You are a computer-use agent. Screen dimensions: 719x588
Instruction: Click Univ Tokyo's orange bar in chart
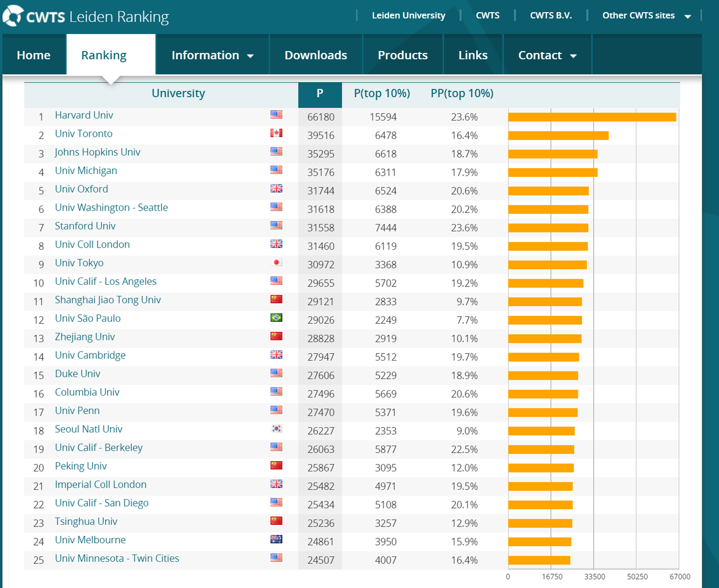tap(547, 265)
